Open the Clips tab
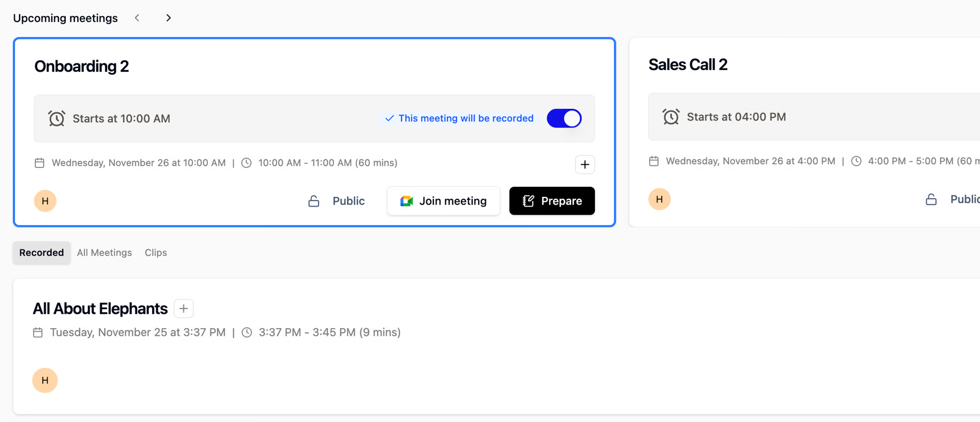 [x=156, y=253]
